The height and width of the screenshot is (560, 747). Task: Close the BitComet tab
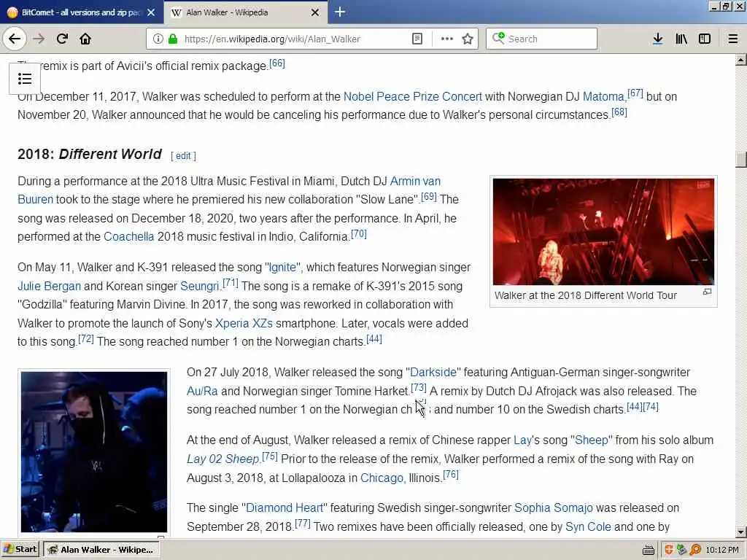[151, 12]
